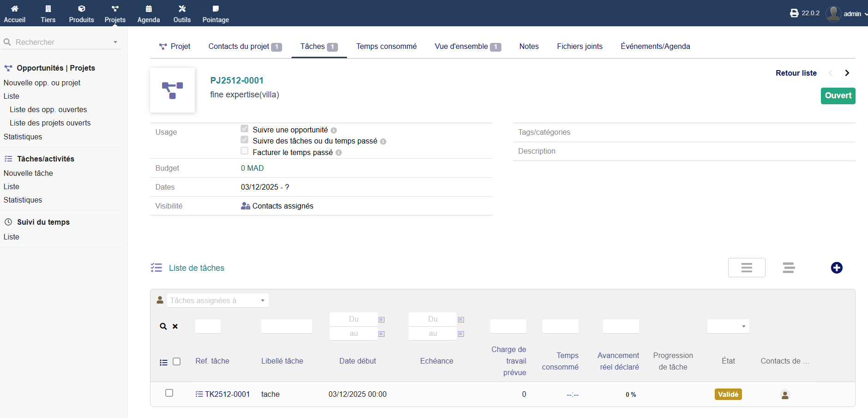The height and width of the screenshot is (418, 868).
Task: Click the assigned contact user icon in task row
Action: coord(784,395)
